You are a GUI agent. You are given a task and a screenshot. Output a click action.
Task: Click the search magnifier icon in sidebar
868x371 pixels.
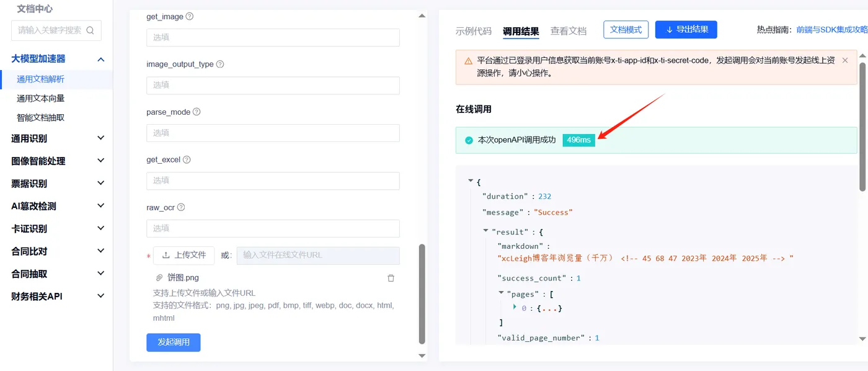[x=90, y=30]
